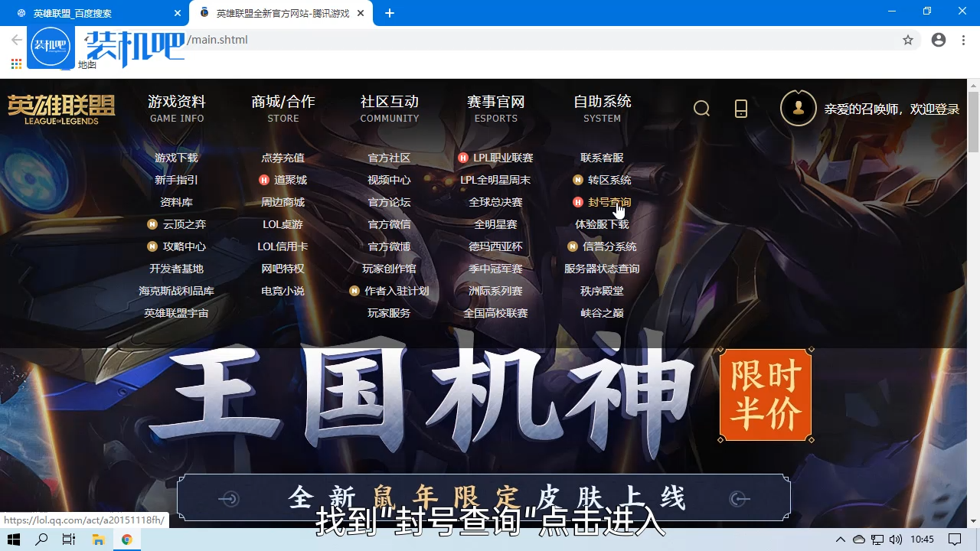
Task: Click the address bar showing /main.shtml
Action: pyautogui.click(x=306, y=39)
